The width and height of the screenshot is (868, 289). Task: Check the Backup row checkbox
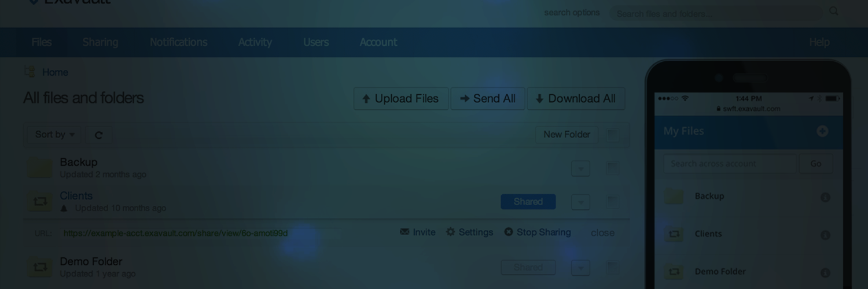point(612,168)
